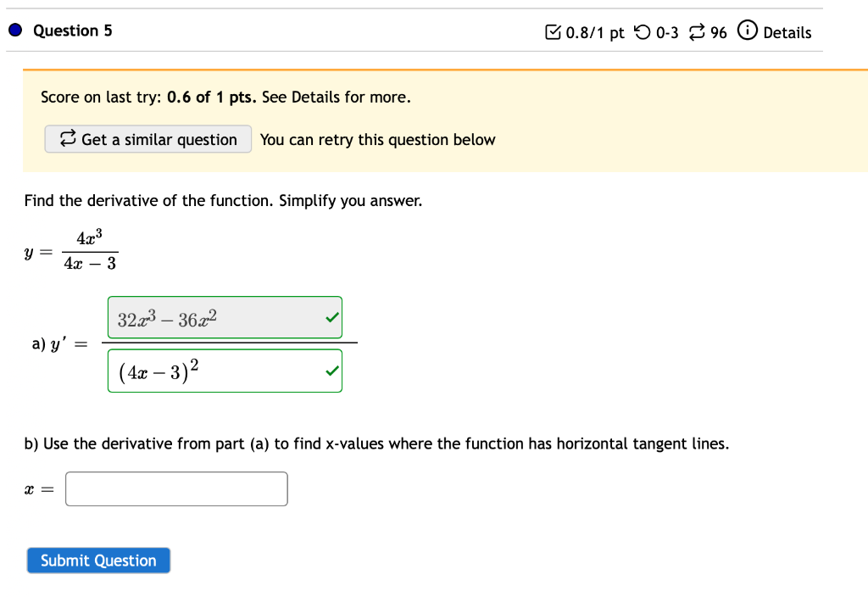Click the attempts undo-arrow icon showing 0-3
Viewport: 868px width, 597px height.
643,32
